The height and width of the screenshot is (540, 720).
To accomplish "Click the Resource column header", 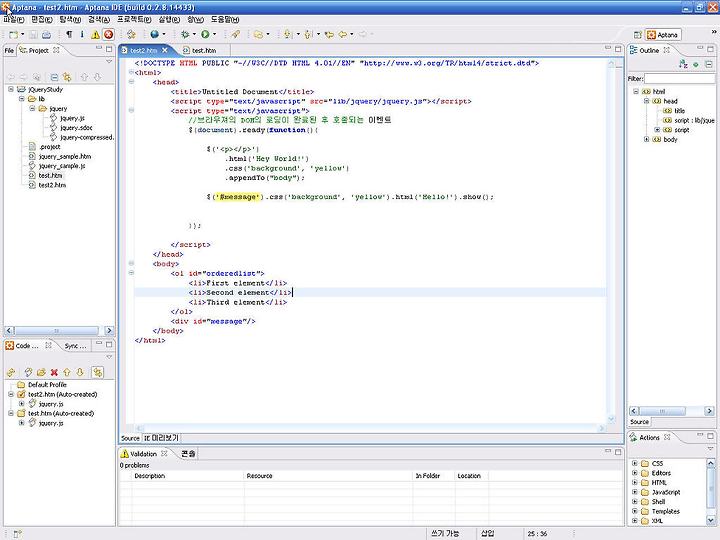I will pos(328,476).
